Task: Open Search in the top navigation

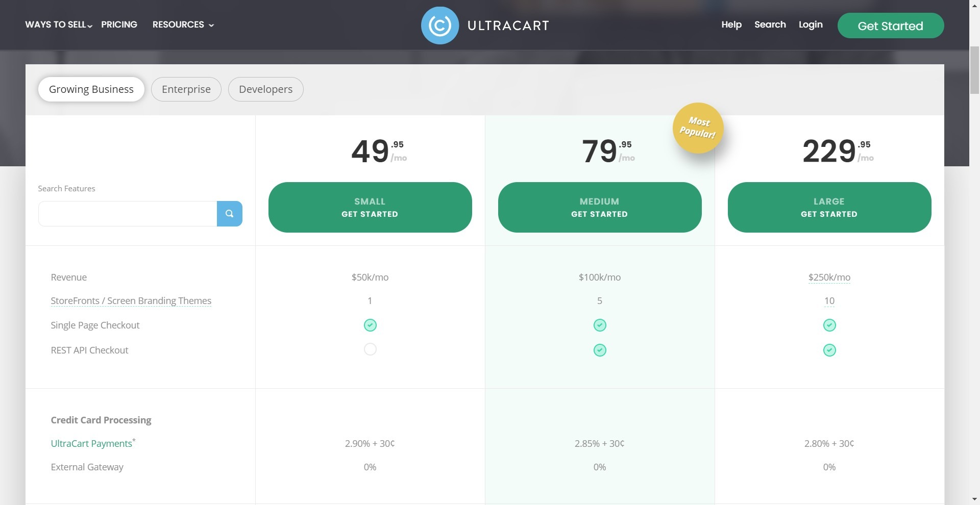Action: point(770,24)
